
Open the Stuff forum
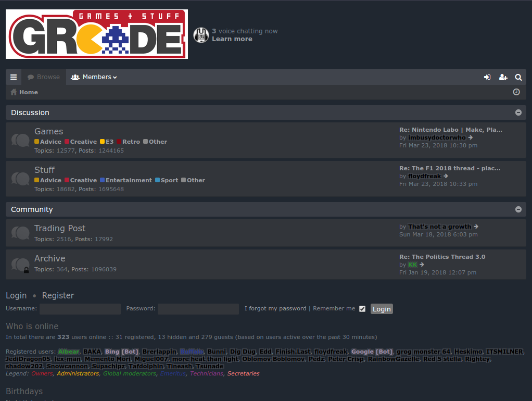coord(44,170)
